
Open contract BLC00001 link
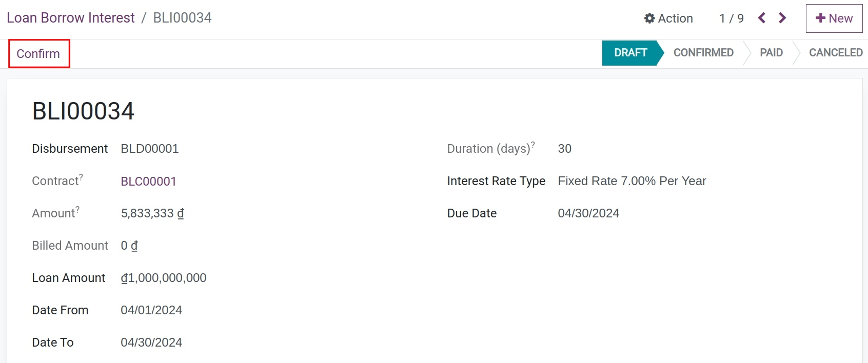pyautogui.click(x=148, y=181)
